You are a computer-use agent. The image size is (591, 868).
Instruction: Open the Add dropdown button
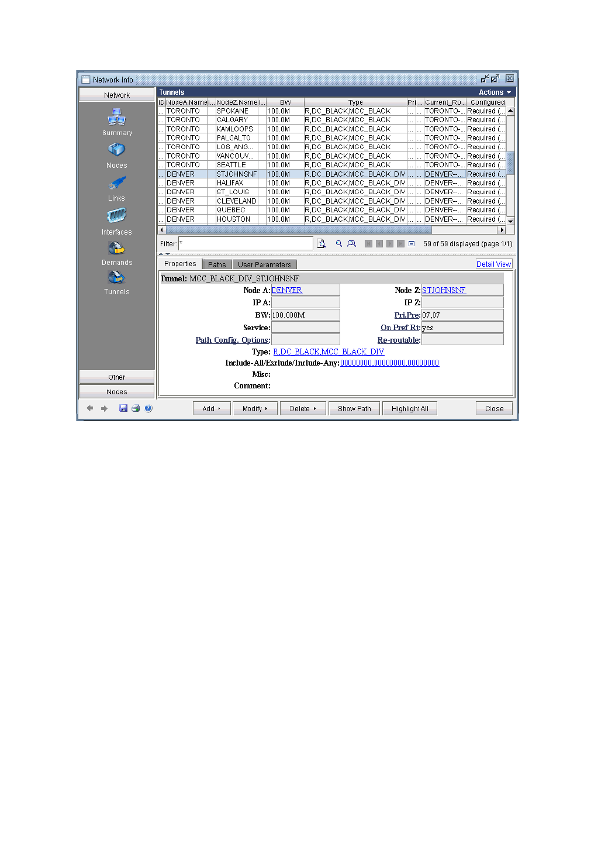point(212,408)
